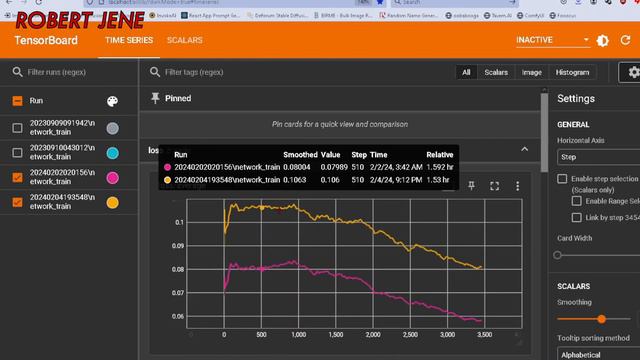Open run color palette icon
Image resolution: width=640 pixels, height=360 pixels.
click(x=113, y=101)
